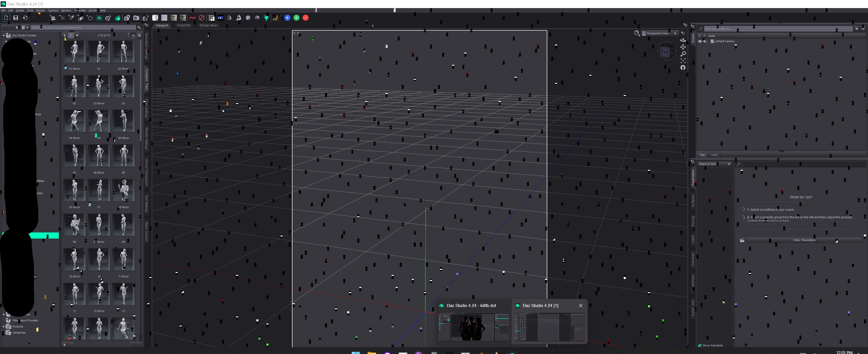Toggle selectability of Default Camera node

click(x=705, y=41)
